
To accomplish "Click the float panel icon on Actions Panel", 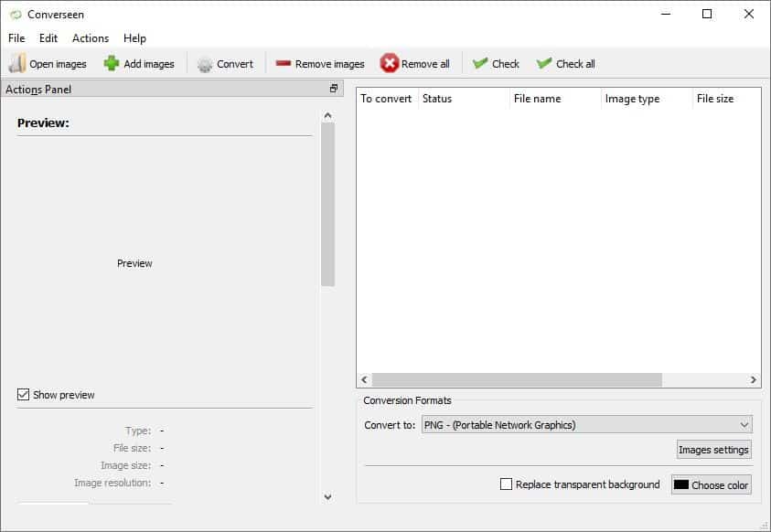I will coord(334,86).
